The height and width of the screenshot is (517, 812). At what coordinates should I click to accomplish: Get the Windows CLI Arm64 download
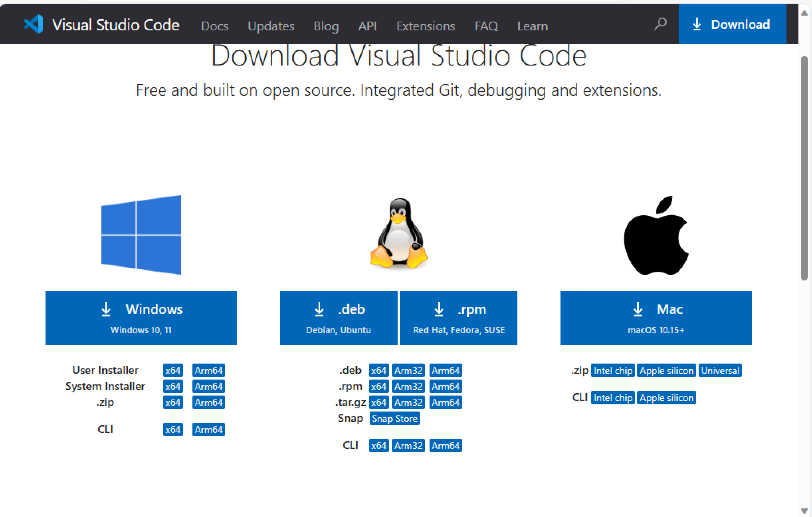pyautogui.click(x=209, y=430)
